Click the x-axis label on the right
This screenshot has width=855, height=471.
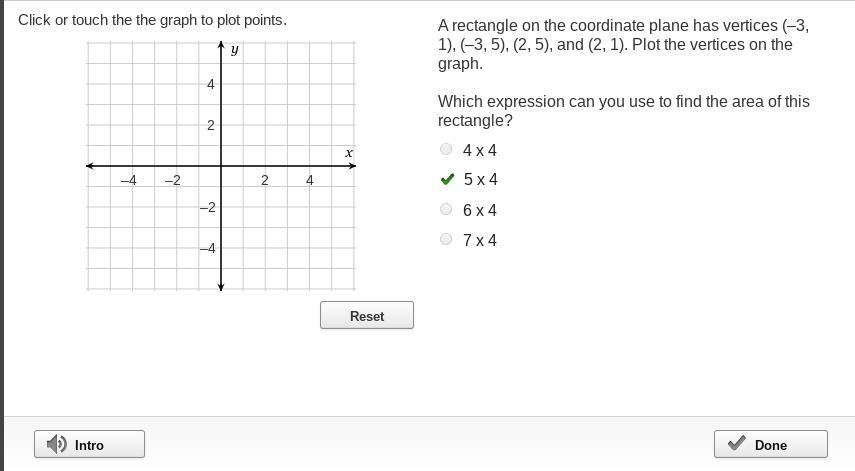(x=349, y=153)
